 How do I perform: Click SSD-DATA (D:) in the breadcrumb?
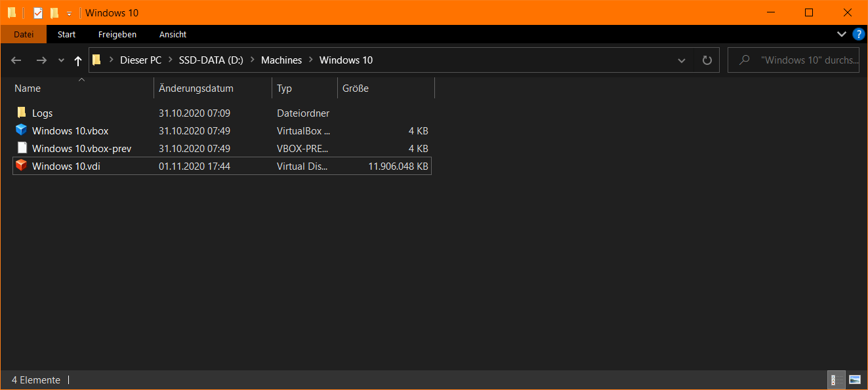(x=211, y=60)
